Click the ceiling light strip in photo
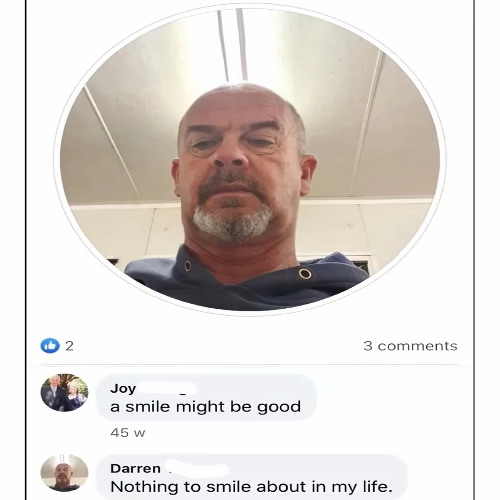This screenshot has width=500, height=500. (x=232, y=45)
